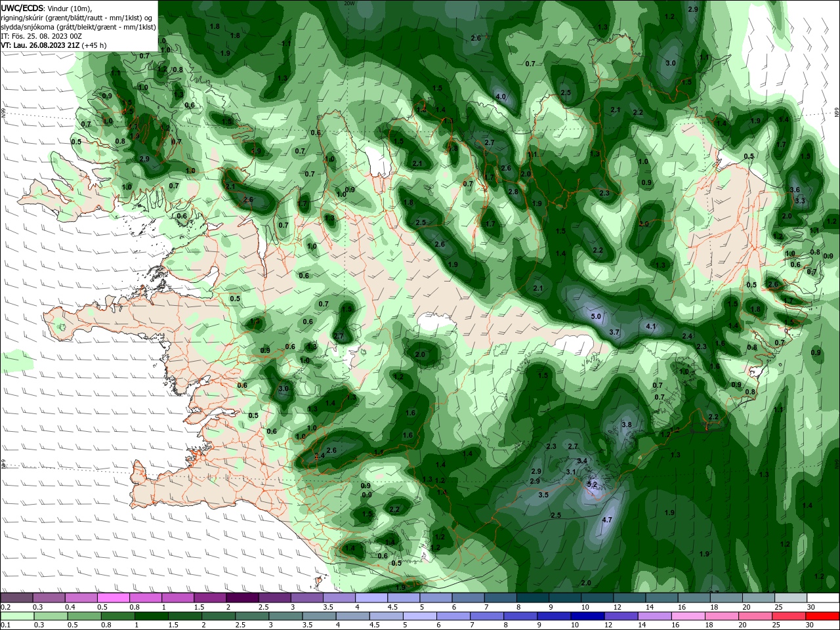Click the light pink swatch labelled 16, lower row
This screenshot has height=630, width=840.
687,616
